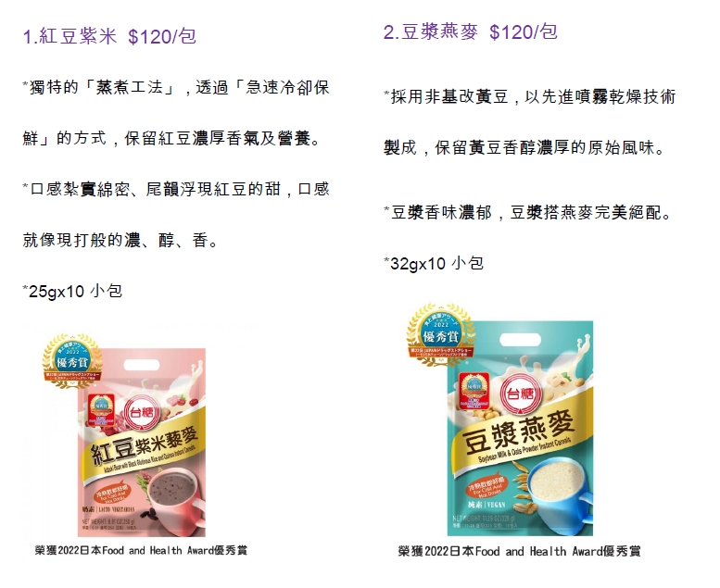Click the 台糖 logo on the pink package
Viewport: 720px width, 588px height.
click(x=143, y=411)
